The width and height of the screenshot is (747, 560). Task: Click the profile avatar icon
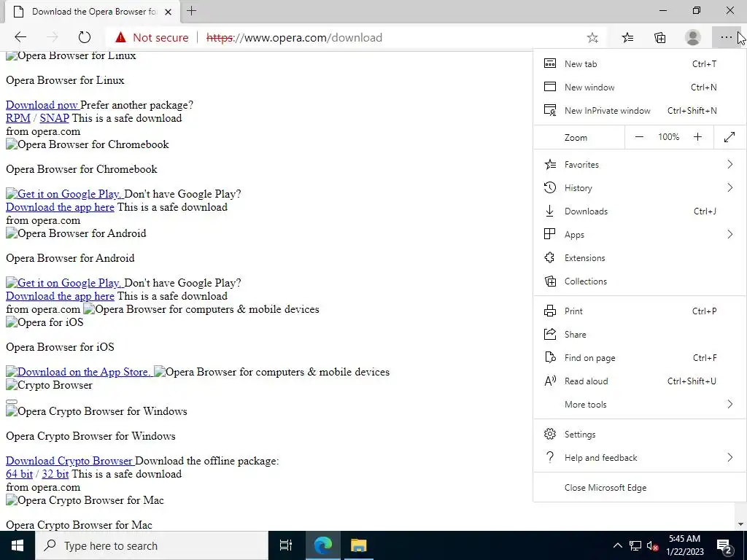[x=693, y=38]
